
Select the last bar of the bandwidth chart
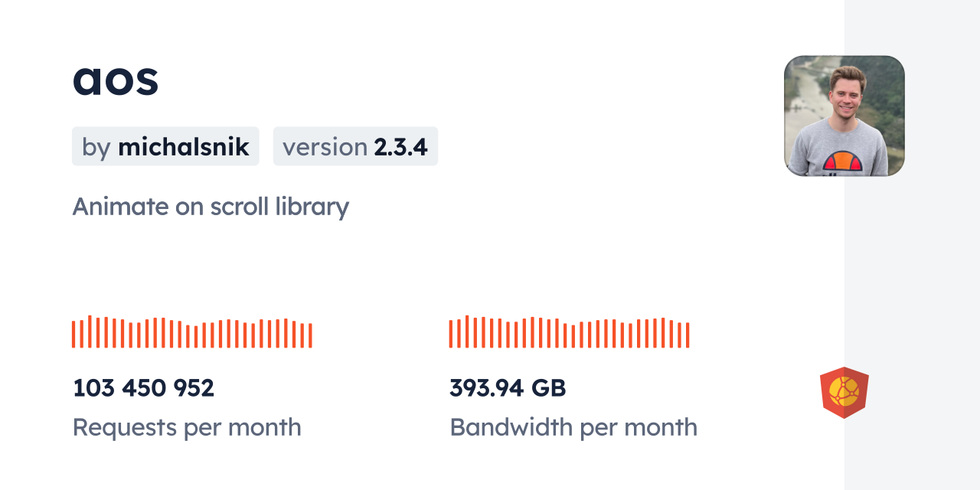tap(688, 335)
